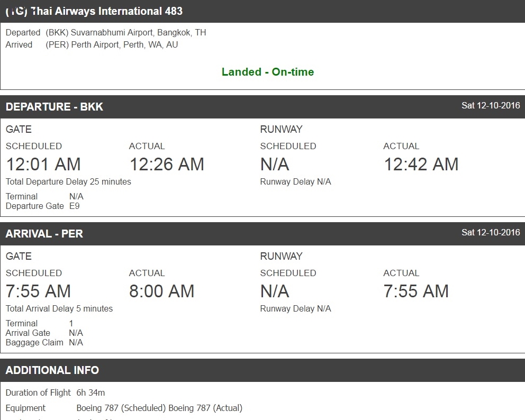
Task: Select the ARRIVAL - PER section header
Action: (44, 234)
